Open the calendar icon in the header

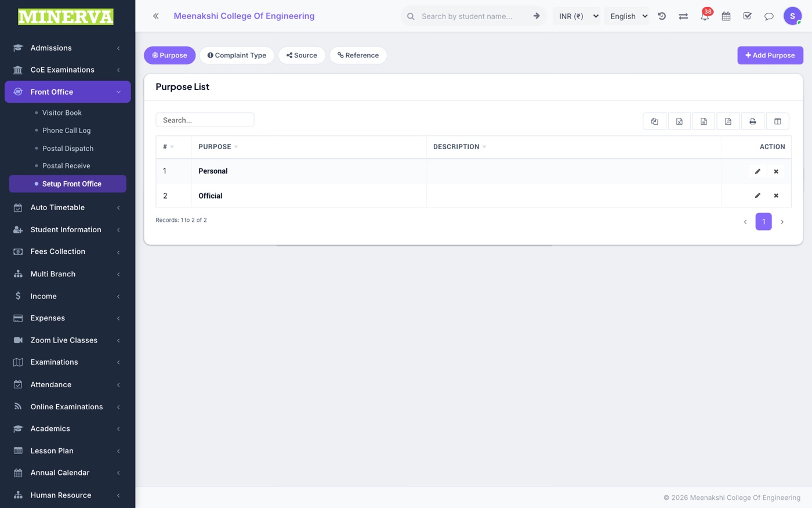[x=726, y=16]
